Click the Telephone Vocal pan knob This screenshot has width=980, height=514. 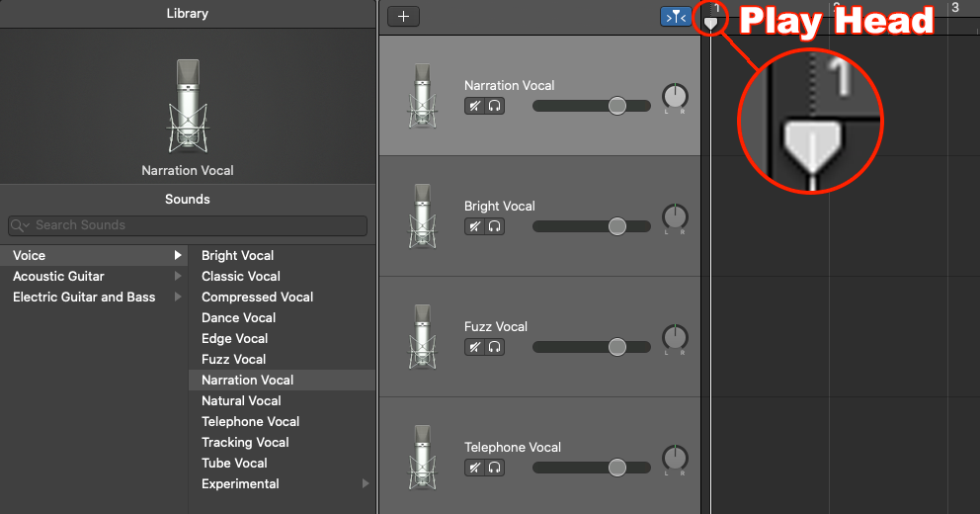tap(675, 459)
